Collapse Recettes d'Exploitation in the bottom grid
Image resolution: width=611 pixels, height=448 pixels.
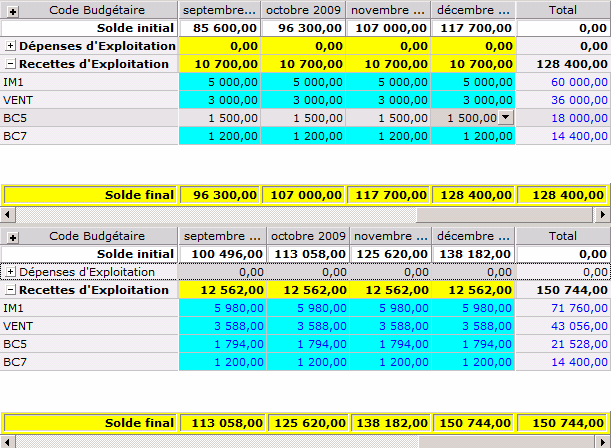coord(10,290)
